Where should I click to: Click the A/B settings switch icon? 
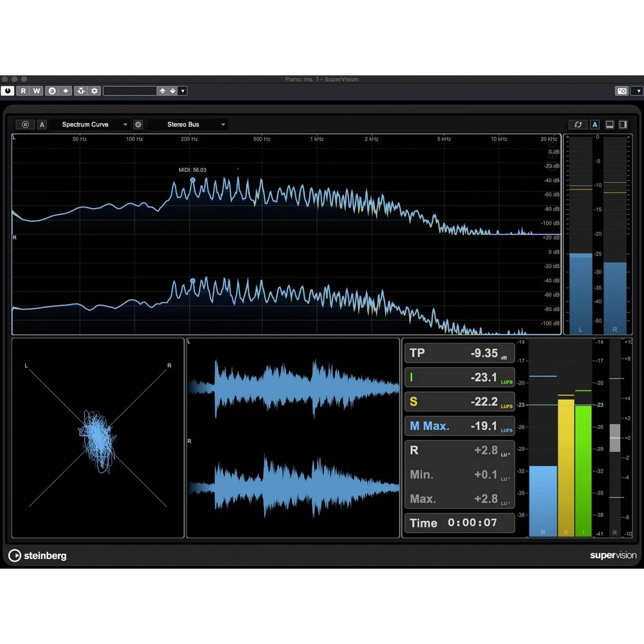click(52, 91)
